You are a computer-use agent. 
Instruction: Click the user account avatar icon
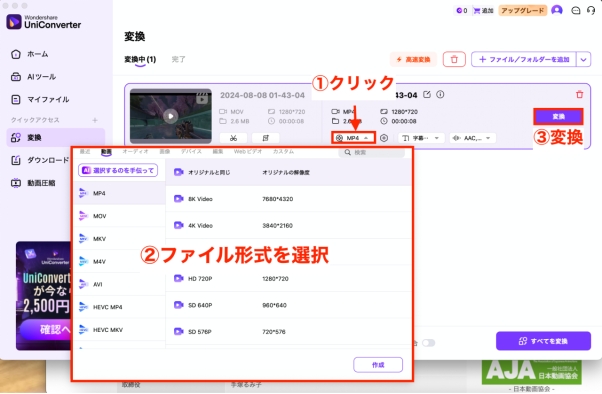pyautogui.click(x=557, y=10)
